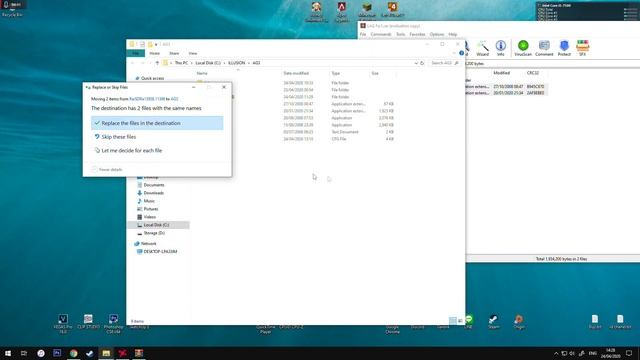Open VEGAS Pro desktop shortcut
This screenshot has width=640, height=360.
(63, 324)
